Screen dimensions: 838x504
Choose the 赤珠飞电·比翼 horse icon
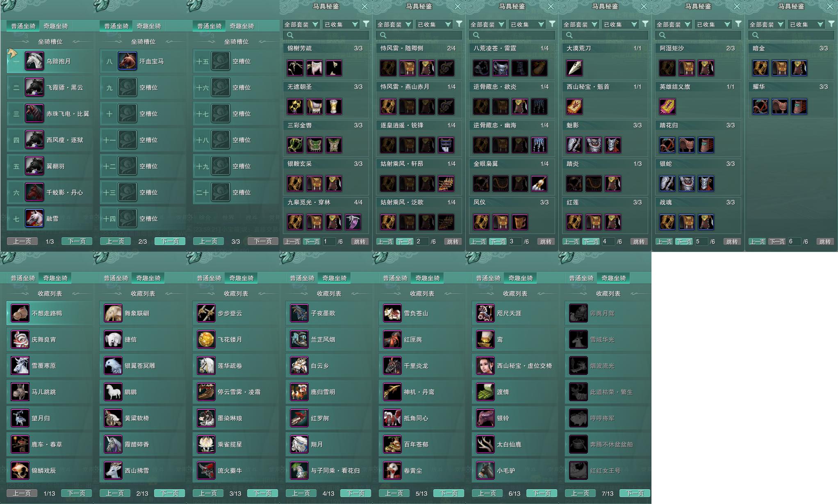(x=34, y=114)
